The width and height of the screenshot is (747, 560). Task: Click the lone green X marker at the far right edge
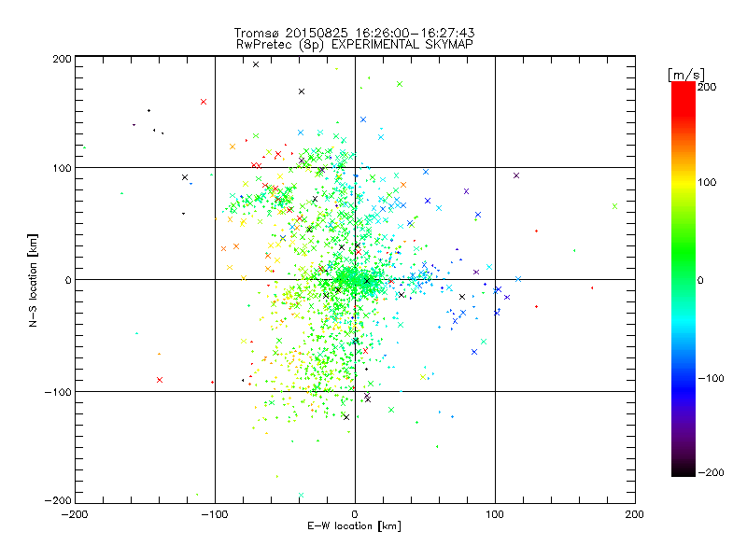[614, 206]
